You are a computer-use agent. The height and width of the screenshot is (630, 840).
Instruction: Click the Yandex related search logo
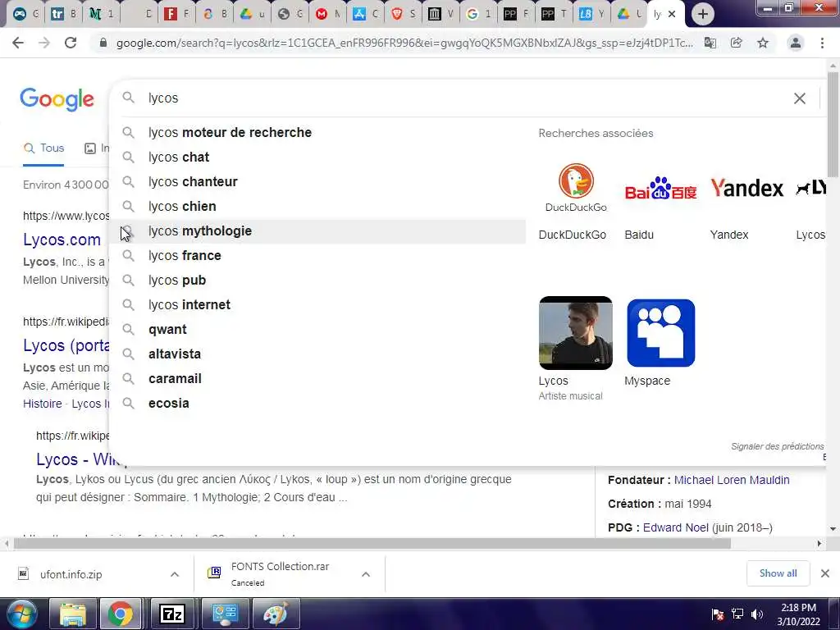[x=746, y=188]
